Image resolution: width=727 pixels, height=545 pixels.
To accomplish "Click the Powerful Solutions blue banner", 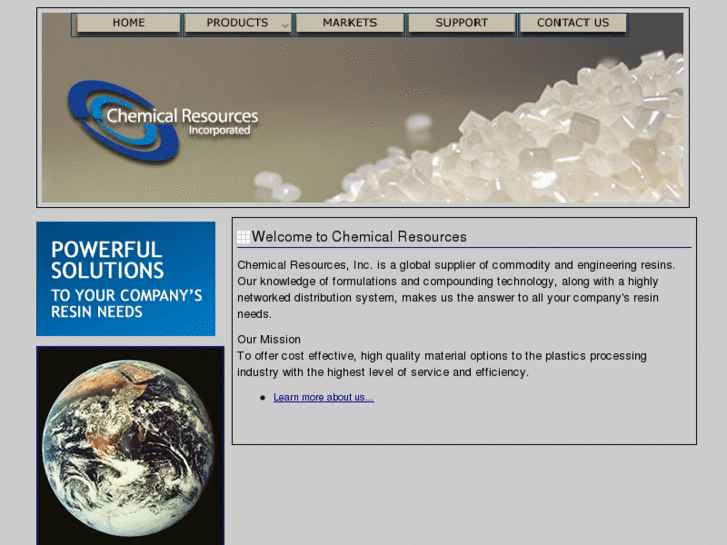I will pyautogui.click(x=126, y=279).
